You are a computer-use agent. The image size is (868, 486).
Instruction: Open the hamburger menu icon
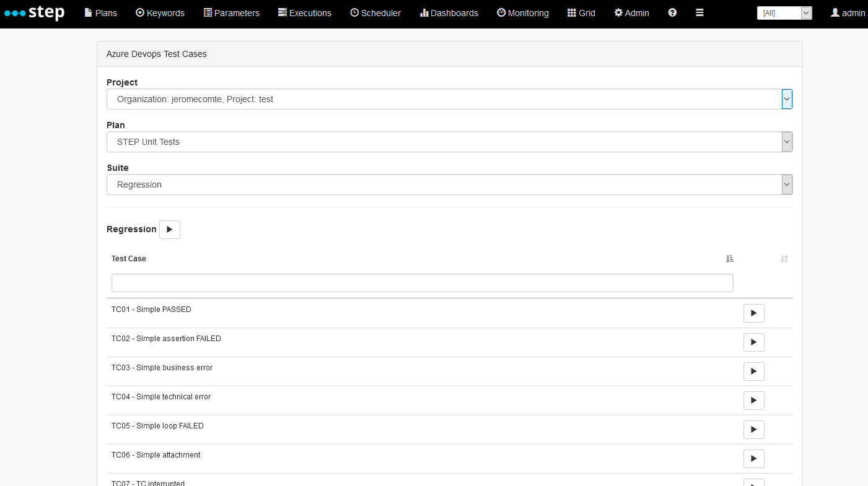[x=699, y=12]
